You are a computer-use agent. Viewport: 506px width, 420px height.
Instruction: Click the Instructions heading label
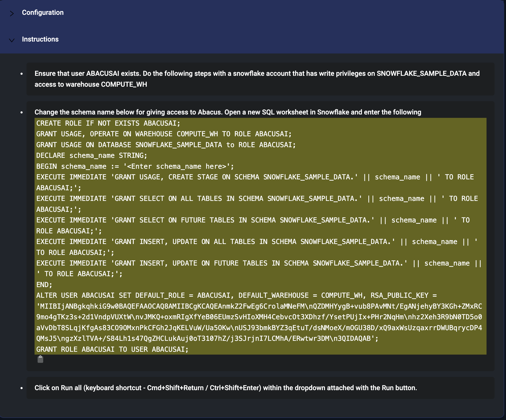[x=40, y=39]
